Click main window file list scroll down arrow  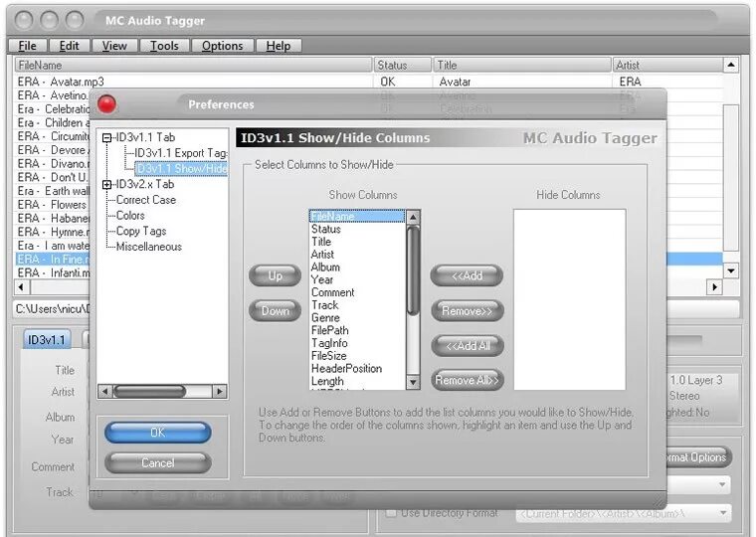click(x=731, y=270)
